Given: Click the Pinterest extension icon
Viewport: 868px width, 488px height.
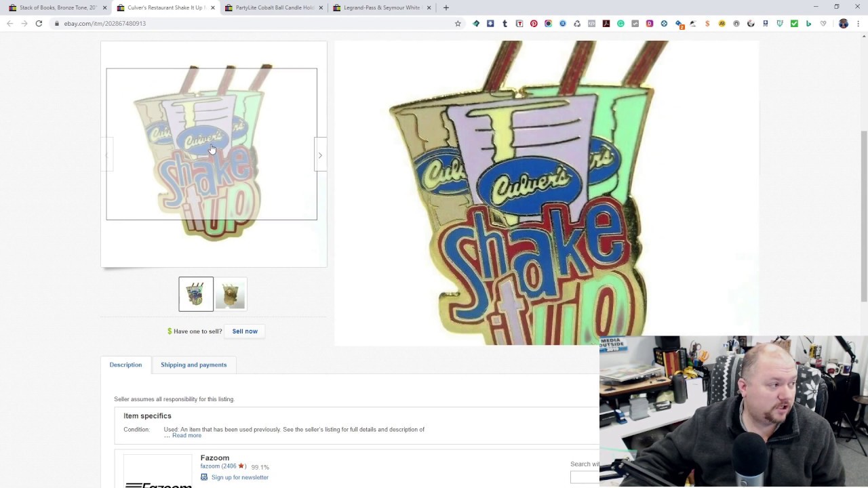Looking at the screenshot, I should [534, 24].
